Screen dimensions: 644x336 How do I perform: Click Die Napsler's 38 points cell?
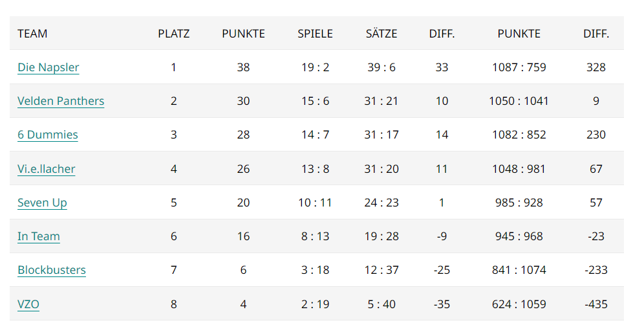click(243, 67)
